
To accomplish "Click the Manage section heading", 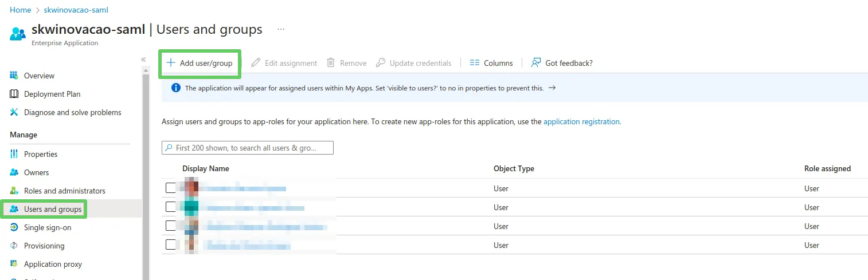I will pyautogui.click(x=24, y=135).
